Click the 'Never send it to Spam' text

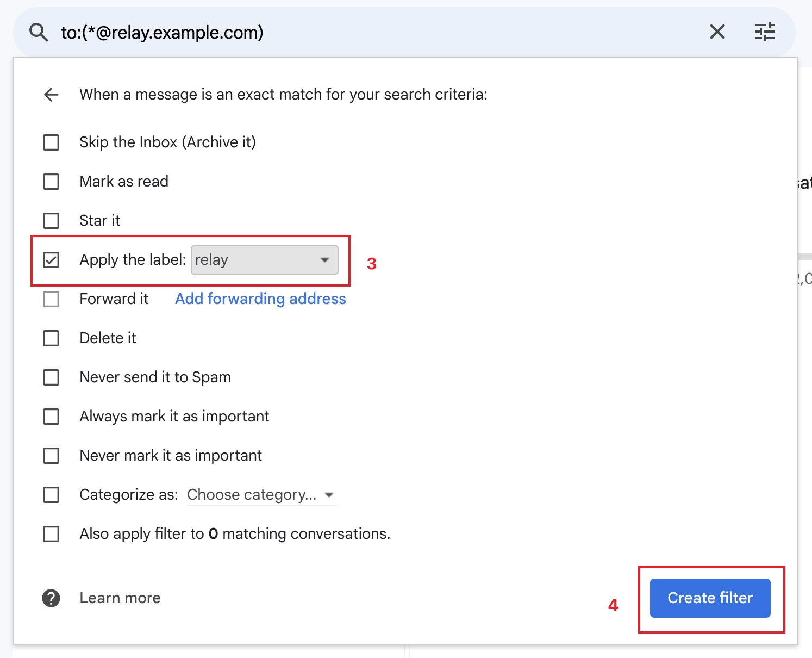(x=155, y=377)
